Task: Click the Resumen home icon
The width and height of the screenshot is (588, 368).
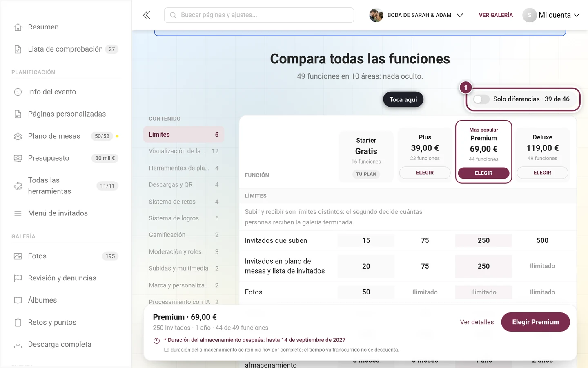Action: (x=18, y=27)
